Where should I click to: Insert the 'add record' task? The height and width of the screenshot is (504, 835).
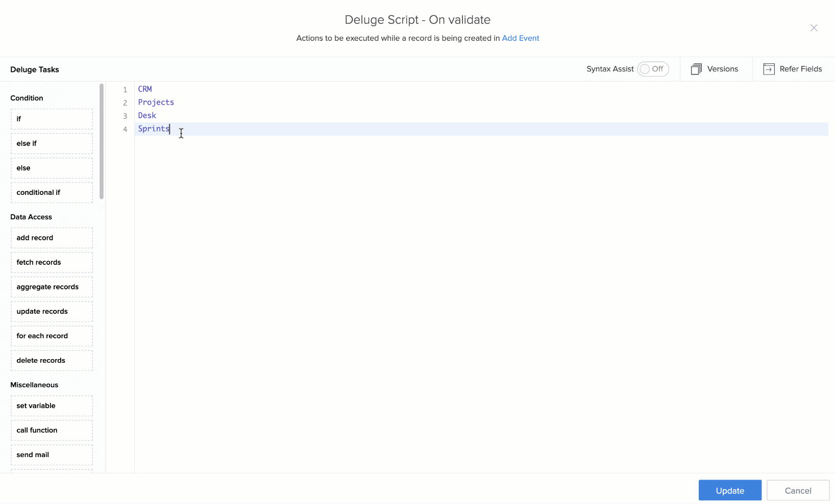pos(52,238)
